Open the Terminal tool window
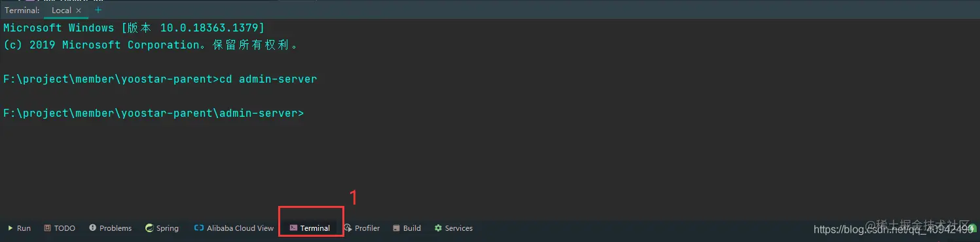This screenshot has width=980, height=242. (310, 228)
